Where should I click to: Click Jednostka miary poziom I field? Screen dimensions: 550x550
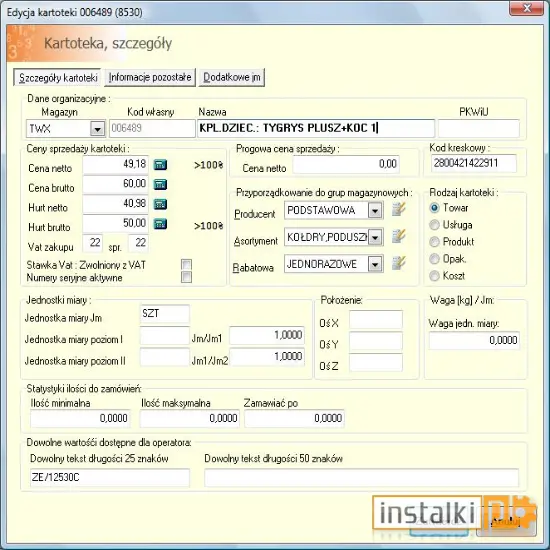165,336
